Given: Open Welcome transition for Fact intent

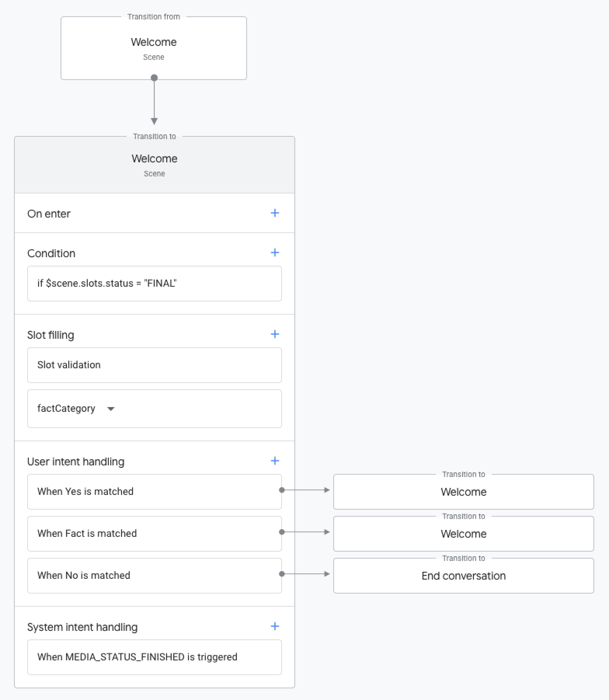Looking at the screenshot, I should [463, 534].
